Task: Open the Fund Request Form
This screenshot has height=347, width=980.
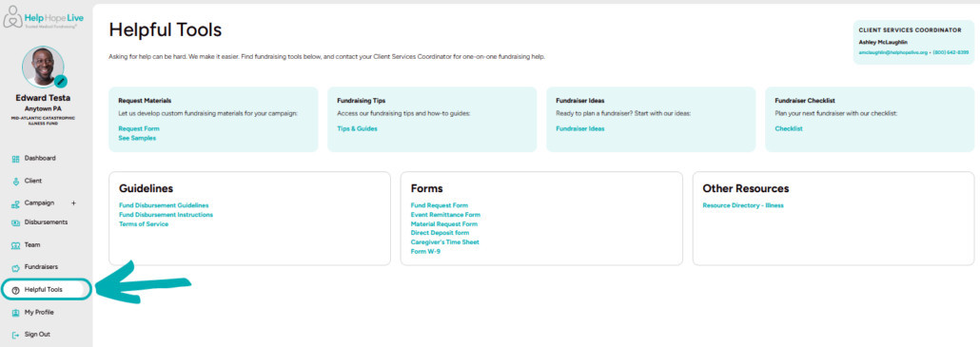Action: click(440, 205)
